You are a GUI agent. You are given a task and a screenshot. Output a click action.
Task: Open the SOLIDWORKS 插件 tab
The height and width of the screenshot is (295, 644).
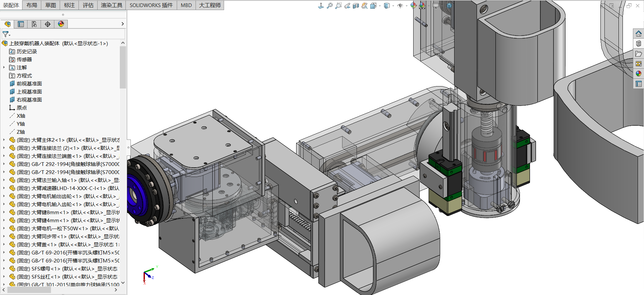151,5
